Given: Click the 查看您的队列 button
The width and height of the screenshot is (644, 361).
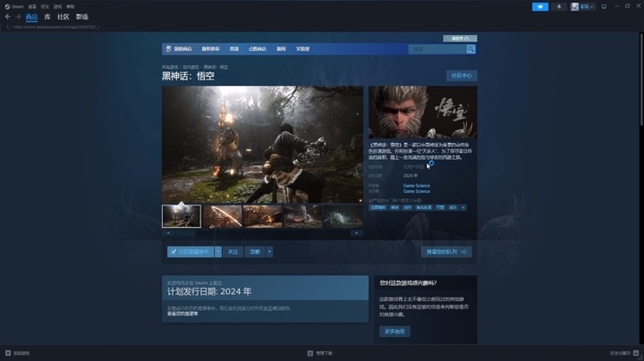Looking at the screenshot, I should click(446, 251).
